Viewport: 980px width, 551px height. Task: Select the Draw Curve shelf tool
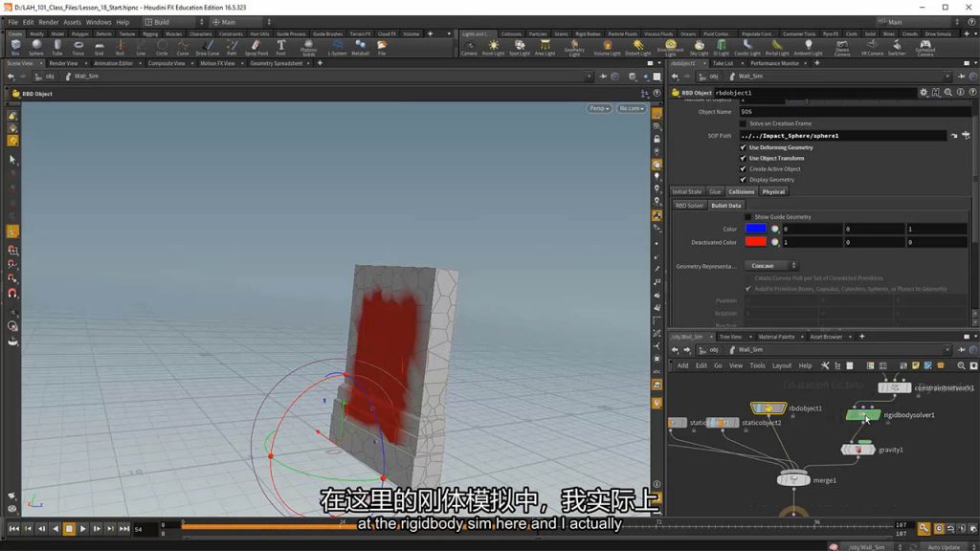[208, 48]
